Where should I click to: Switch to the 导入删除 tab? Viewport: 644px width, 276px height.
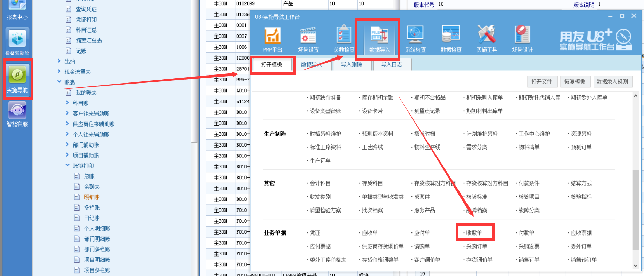point(352,64)
